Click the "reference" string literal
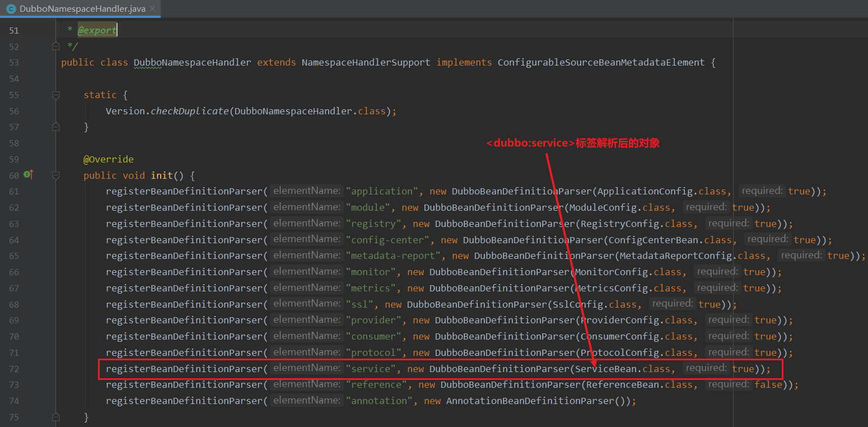 pyautogui.click(x=376, y=384)
